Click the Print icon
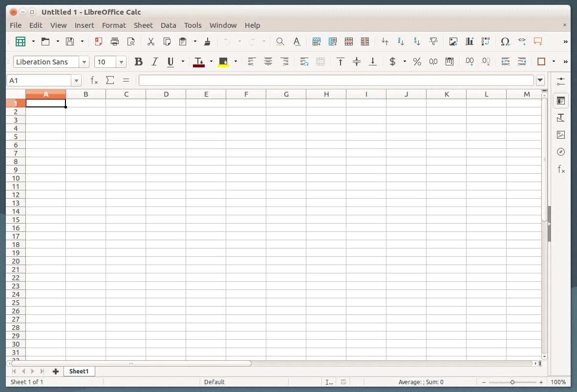Image resolution: width=577 pixels, height=392 pixels. (x=115, y=41)
